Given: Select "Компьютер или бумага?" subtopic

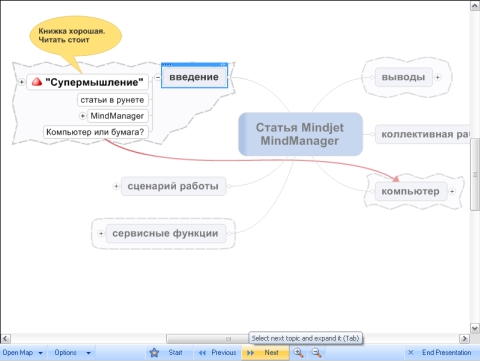Looking at the screenshot, I should tap(95, 132).
